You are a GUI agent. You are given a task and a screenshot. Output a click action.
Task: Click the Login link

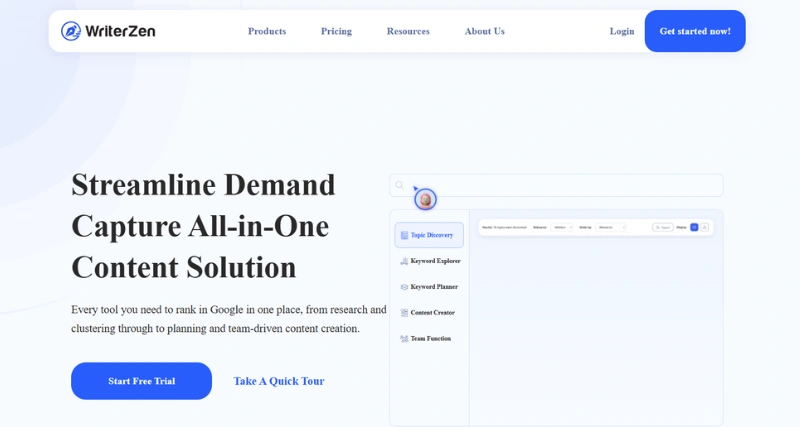(622, 31)
